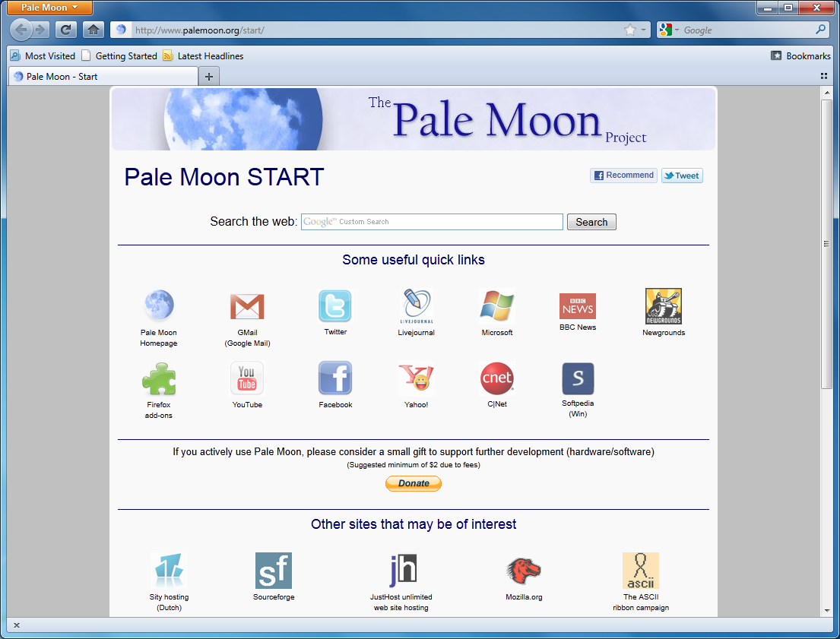
Task: Click the Some useful quick links heading
Action: tap(414, 260)
